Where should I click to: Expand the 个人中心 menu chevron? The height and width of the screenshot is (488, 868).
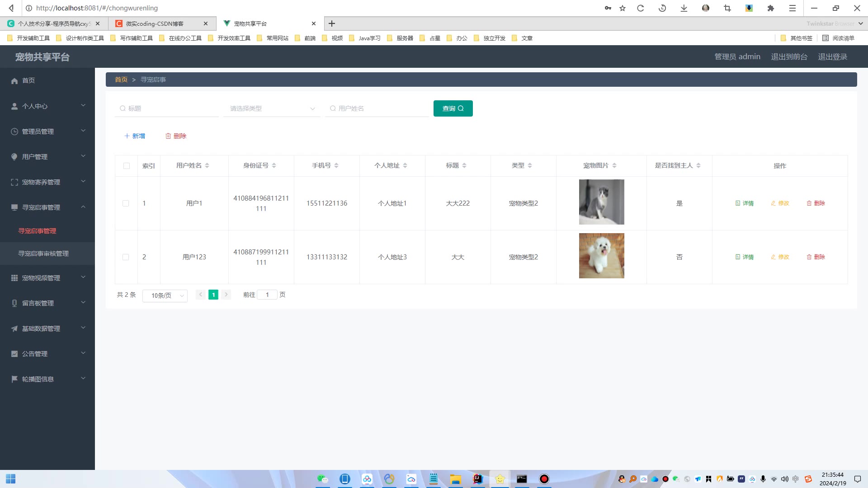83,106
